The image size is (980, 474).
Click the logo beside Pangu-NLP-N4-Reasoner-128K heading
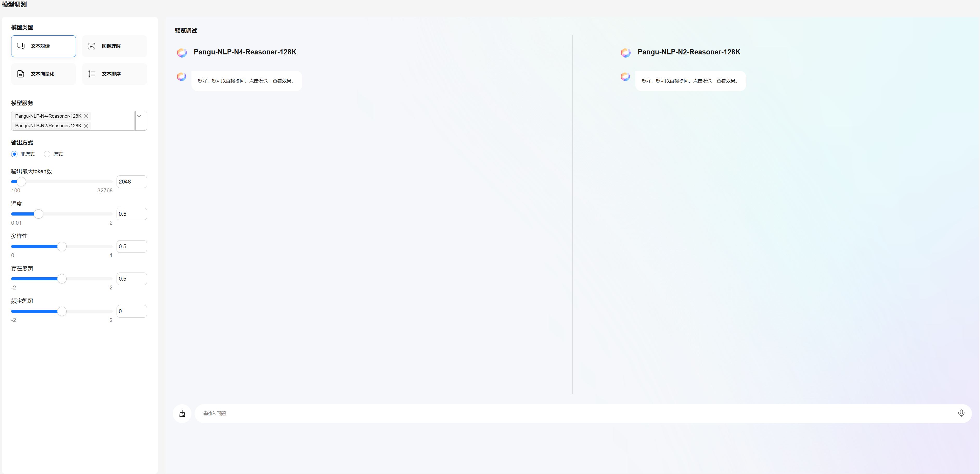[182, 53]
